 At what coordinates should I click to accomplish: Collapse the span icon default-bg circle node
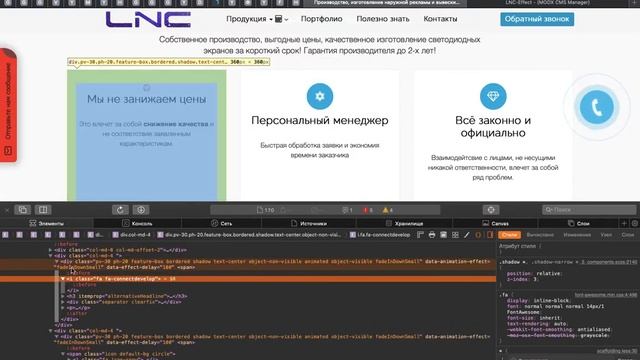pyautogui.click(x=63, y=354)
